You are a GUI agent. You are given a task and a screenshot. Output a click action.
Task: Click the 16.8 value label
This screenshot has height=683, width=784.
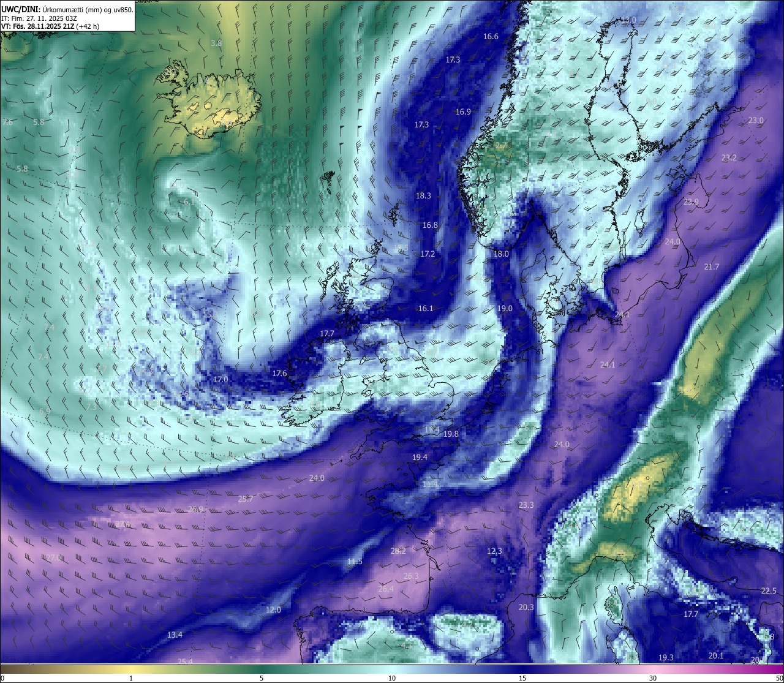point(430,225)
